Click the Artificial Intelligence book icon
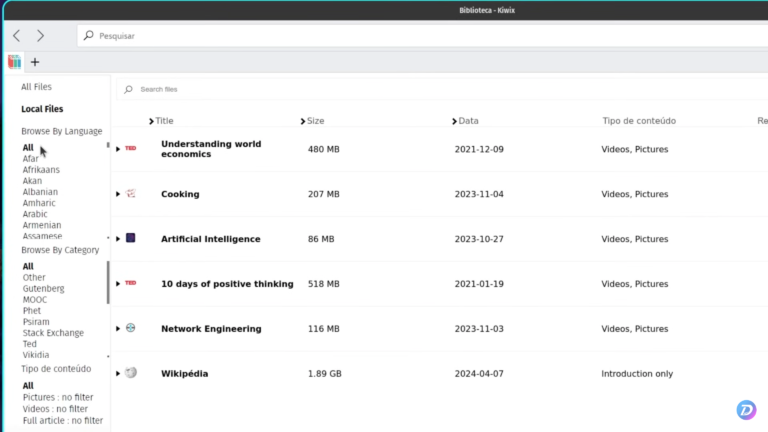 [x=131, y=238]
